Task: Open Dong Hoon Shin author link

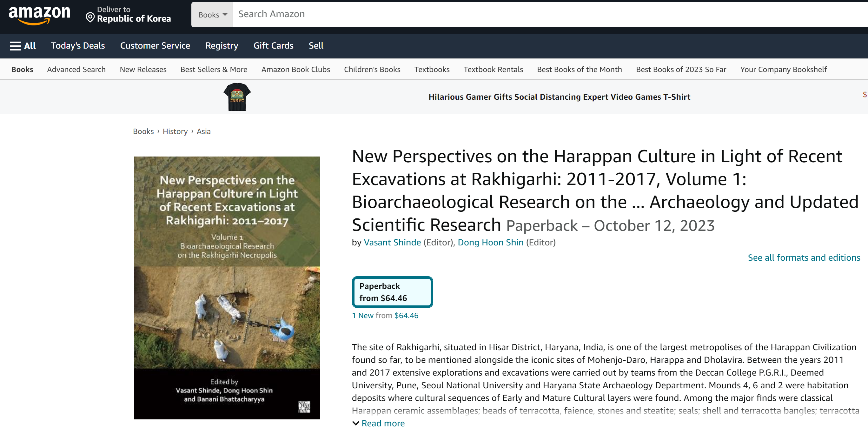Action: [490, 242]
